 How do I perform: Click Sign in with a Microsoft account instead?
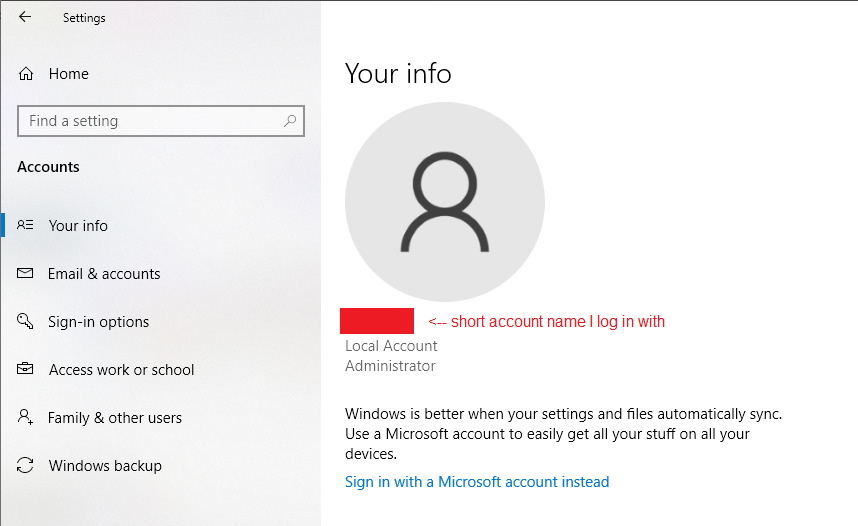point(477,482)
